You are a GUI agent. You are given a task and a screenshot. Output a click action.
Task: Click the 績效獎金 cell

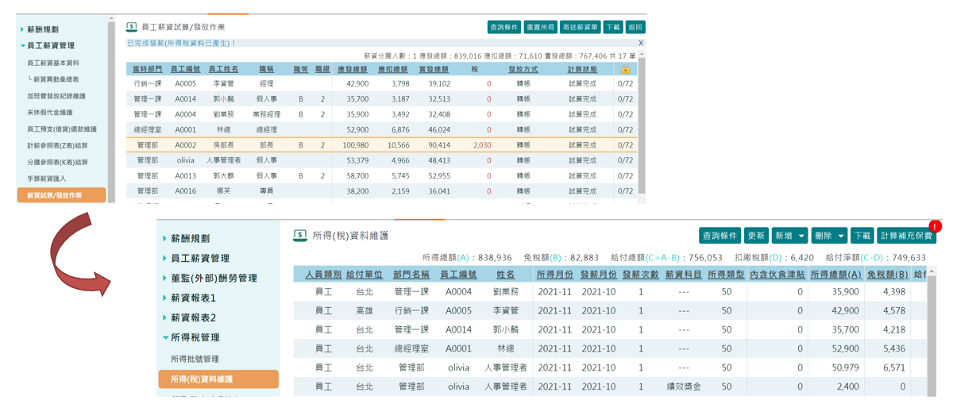click(684, 387)
